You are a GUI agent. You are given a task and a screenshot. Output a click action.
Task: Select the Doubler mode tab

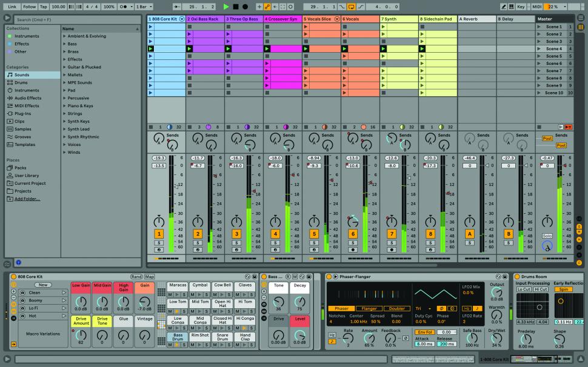tap(396, 308)
